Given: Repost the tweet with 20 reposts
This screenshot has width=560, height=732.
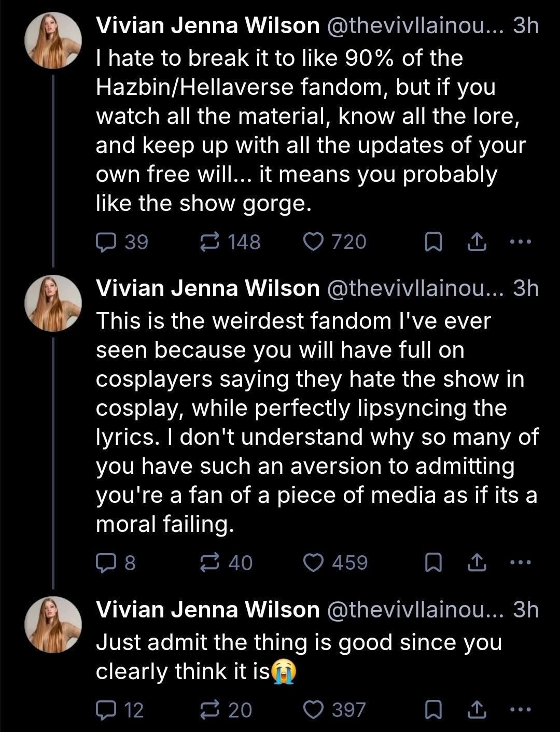Looking at the screenshot, I should point(210,710).
